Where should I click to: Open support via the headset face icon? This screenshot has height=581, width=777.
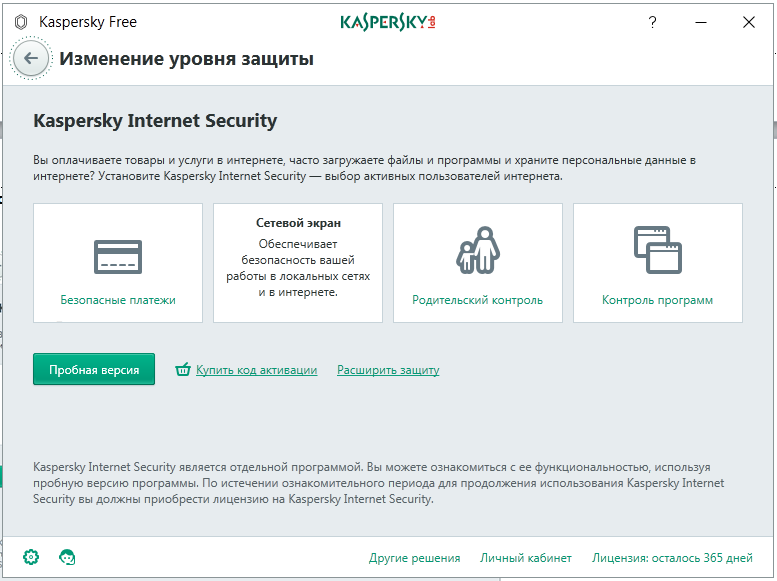click(68, 557)
